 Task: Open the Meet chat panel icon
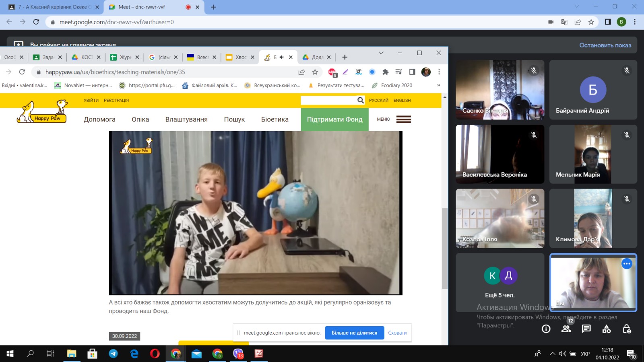coord(586,329)
